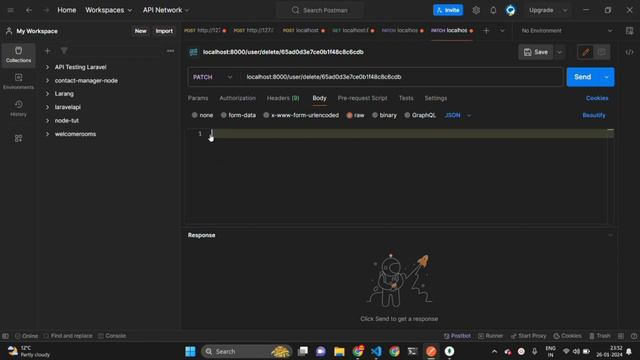The image size is (640, 360).
Task: Select the form-data body type
Action: click(238, 116)
